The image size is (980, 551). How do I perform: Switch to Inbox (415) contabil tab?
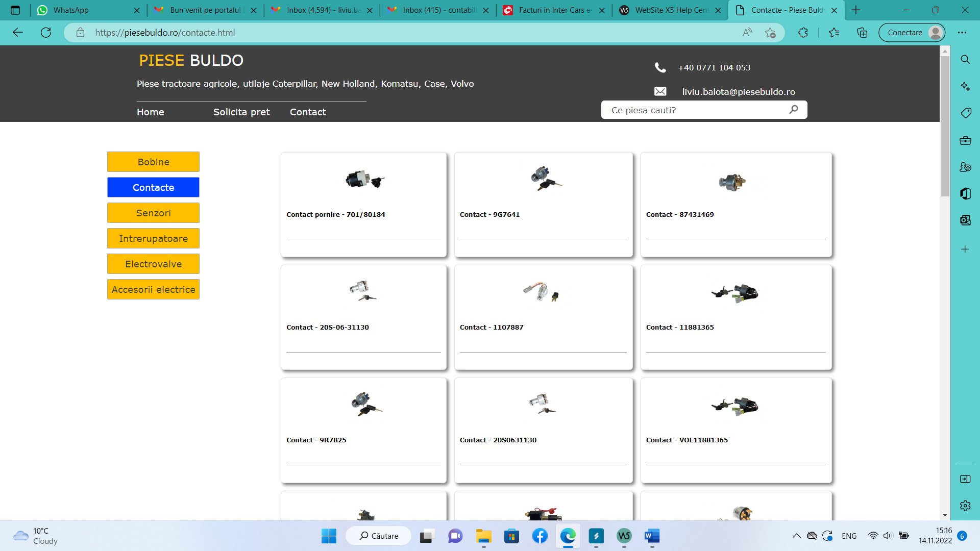[x=438, y=10]
